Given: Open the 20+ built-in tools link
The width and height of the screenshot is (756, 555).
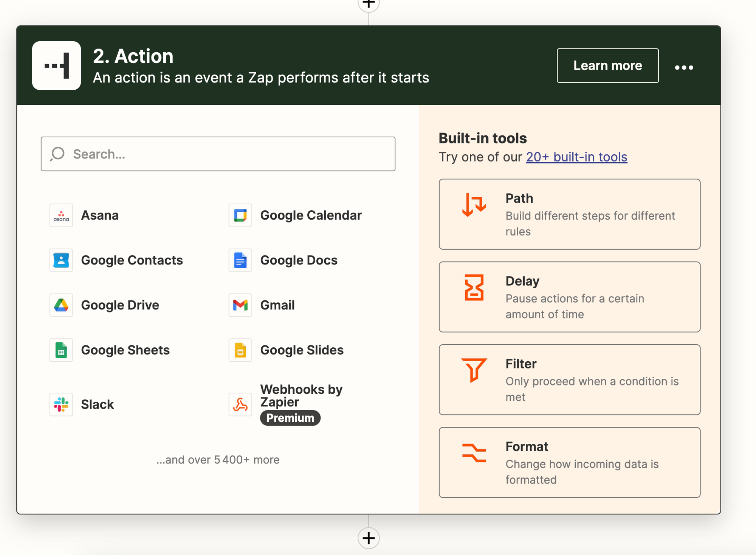Looking at the screenshot, I should click(576, 157).
